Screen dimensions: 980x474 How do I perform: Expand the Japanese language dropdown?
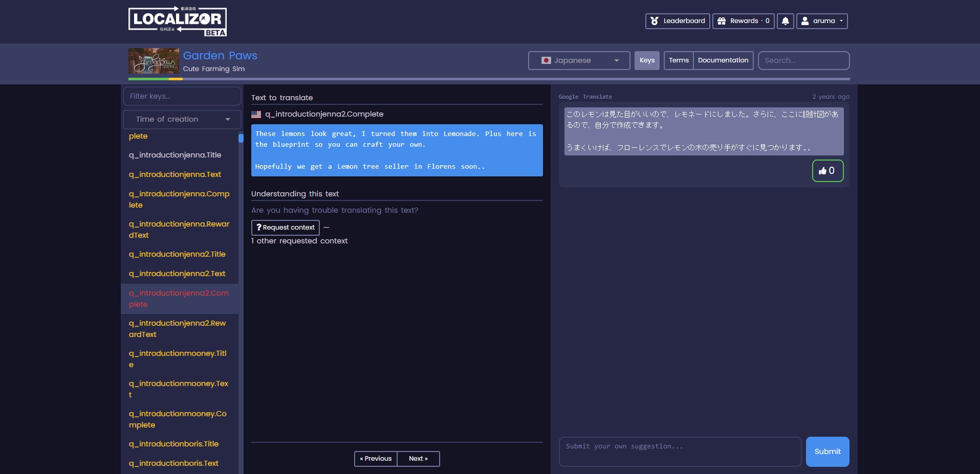point(579,60)
